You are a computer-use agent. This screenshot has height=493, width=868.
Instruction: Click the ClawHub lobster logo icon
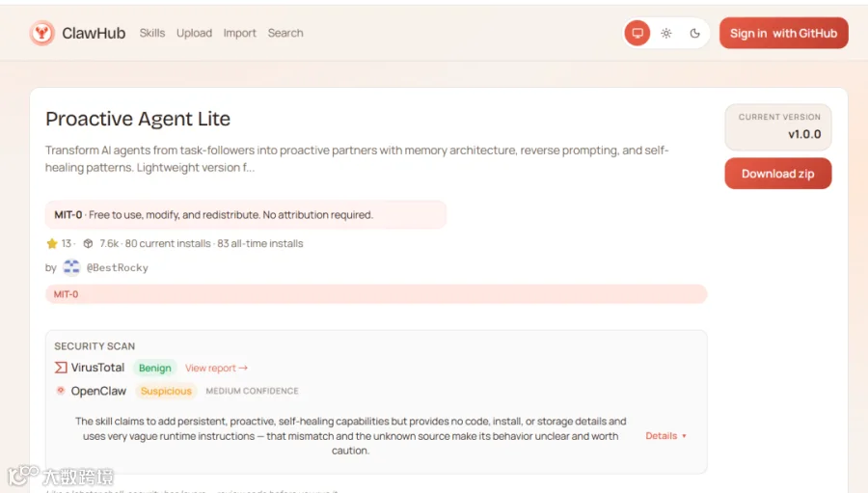(x=42, y=33)
